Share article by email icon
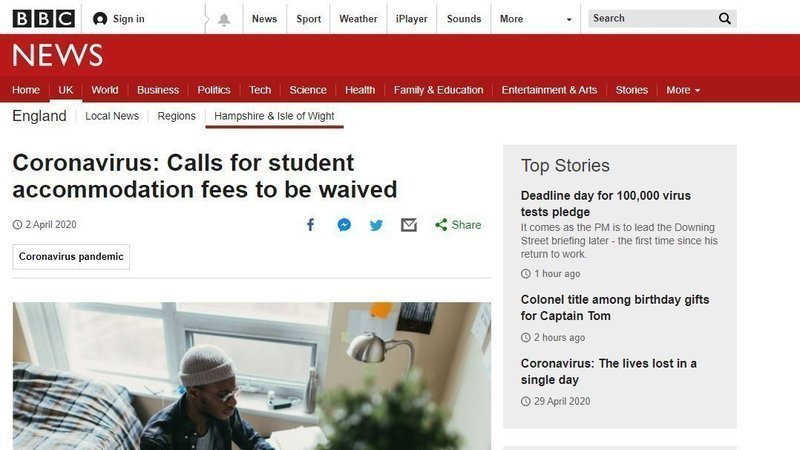 [x=409, y=225]
